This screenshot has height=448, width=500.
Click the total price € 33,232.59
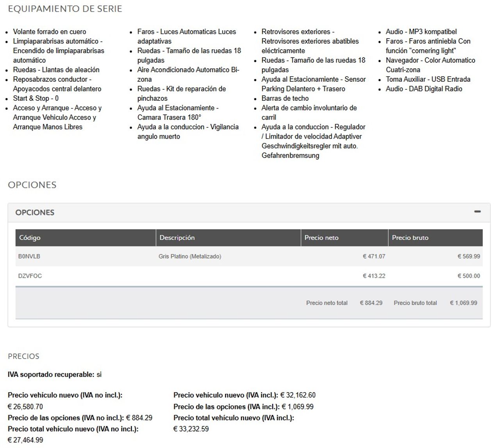[191, 429]
